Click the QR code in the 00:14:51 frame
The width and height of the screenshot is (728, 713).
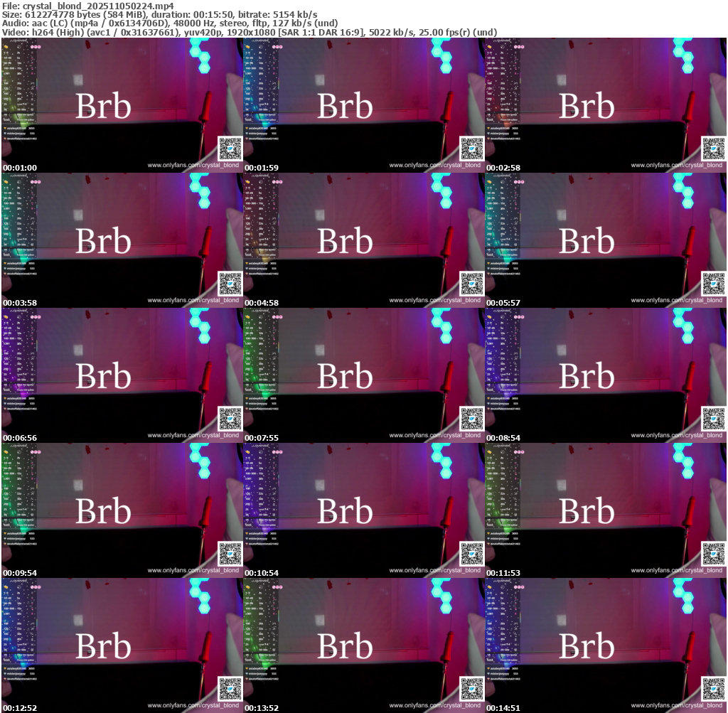pos(713,688)
